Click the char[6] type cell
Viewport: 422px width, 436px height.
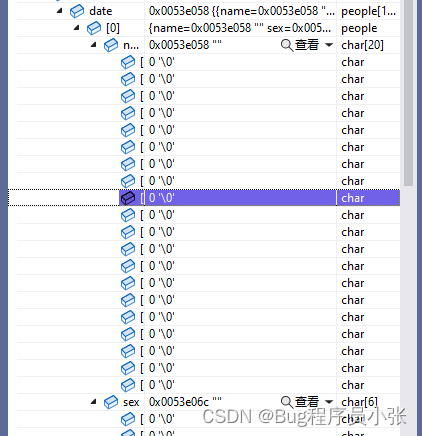(x=359, y=402)
